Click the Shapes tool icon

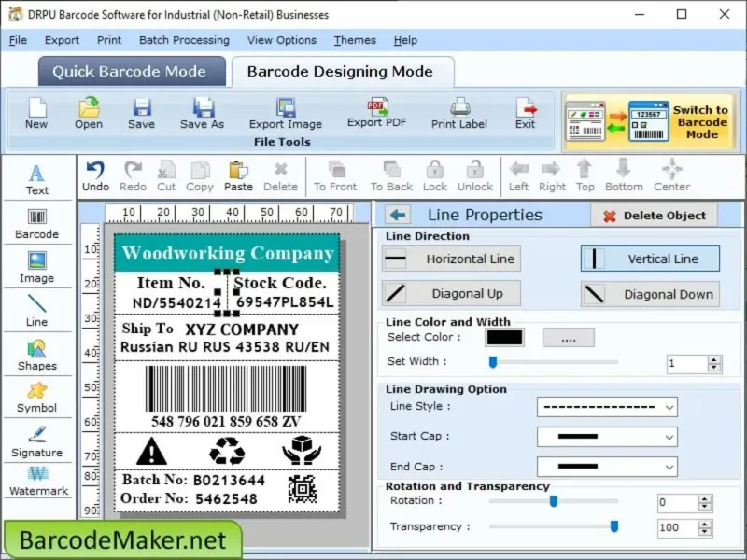[x=36, y=348]
